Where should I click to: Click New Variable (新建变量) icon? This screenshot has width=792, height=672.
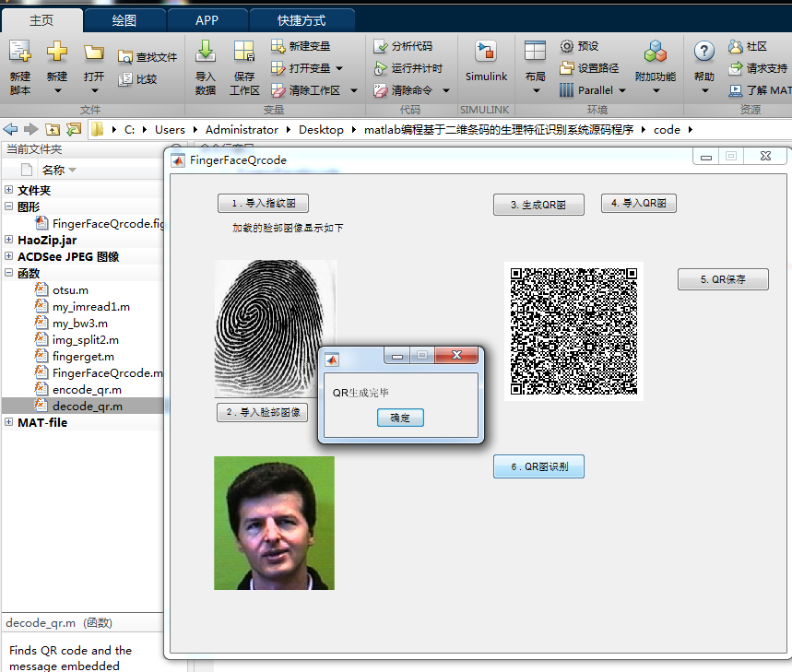278,46
